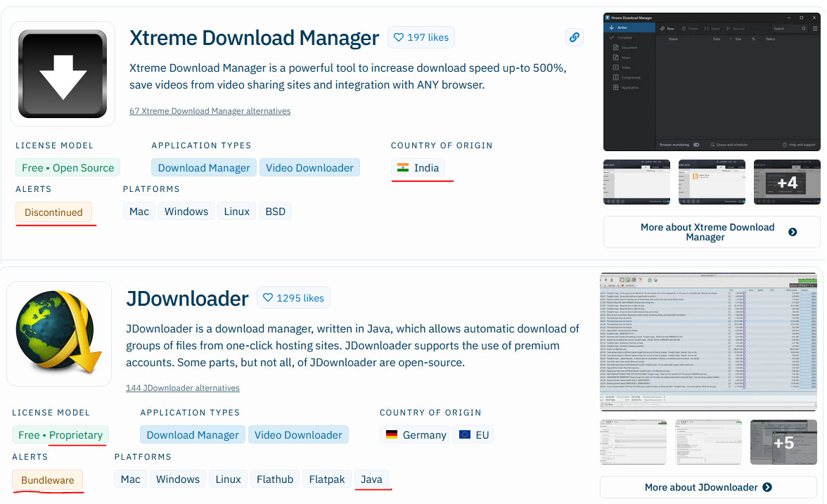Select the Free • Open Source license tag
827x504 pixels.
click(x=68, y=167)
